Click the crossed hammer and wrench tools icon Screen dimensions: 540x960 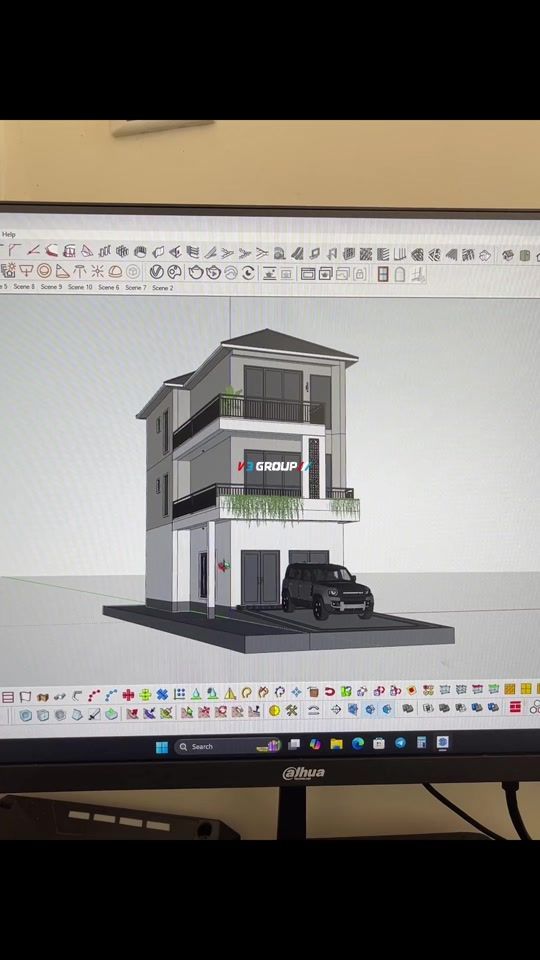[x=291, y=711]
